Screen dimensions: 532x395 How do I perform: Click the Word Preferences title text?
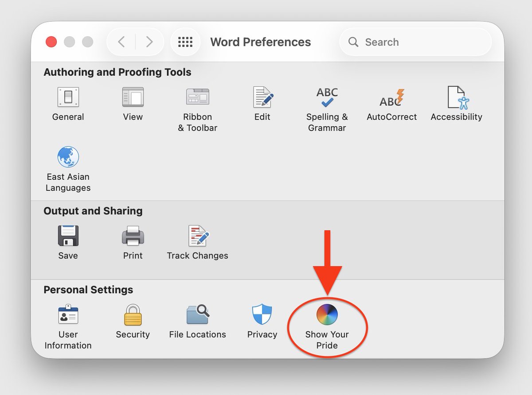coord(260,42)
